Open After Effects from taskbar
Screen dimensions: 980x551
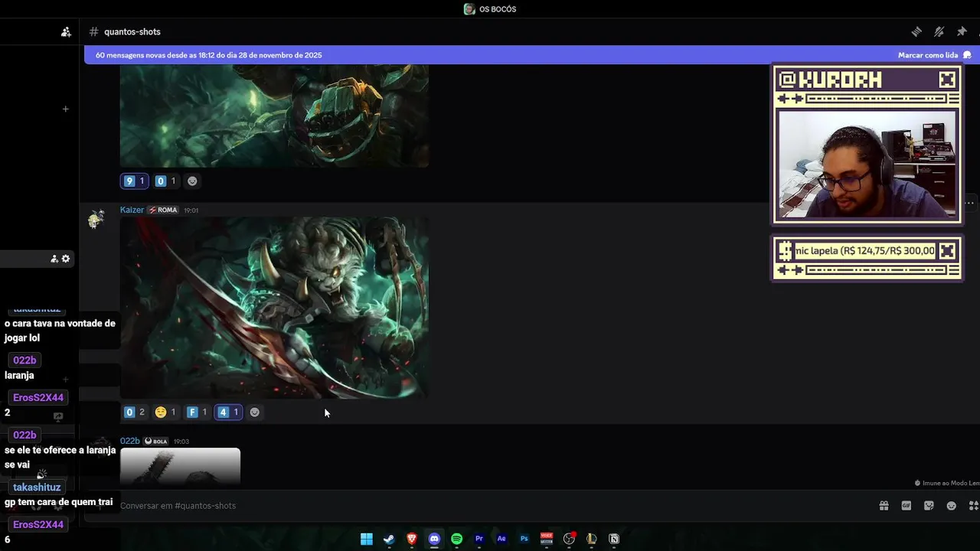point(501,539)
